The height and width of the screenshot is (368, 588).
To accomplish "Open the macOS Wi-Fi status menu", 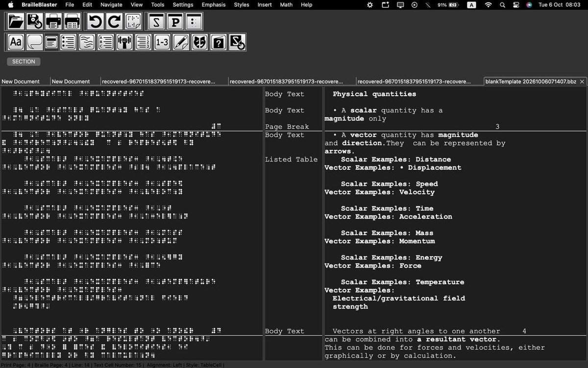I will click(x=488, y=4).
